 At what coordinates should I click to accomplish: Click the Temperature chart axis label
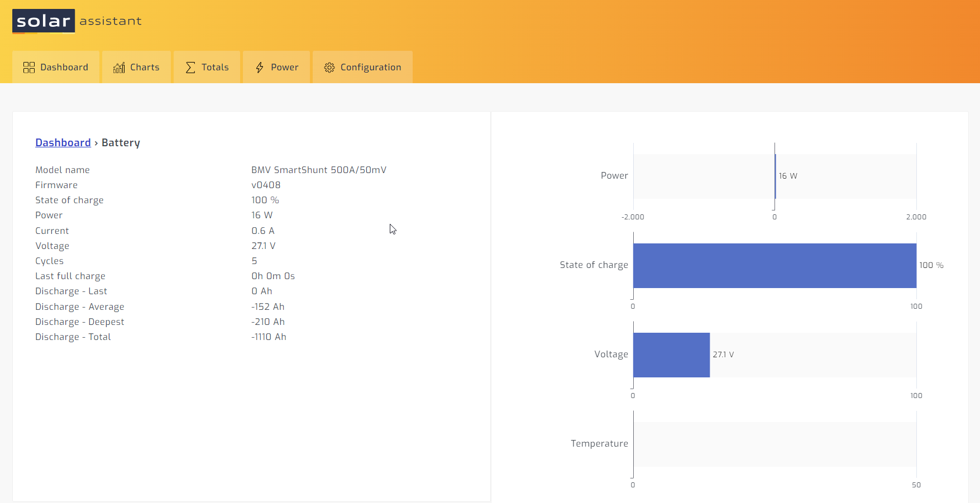[x=600, y=443]
